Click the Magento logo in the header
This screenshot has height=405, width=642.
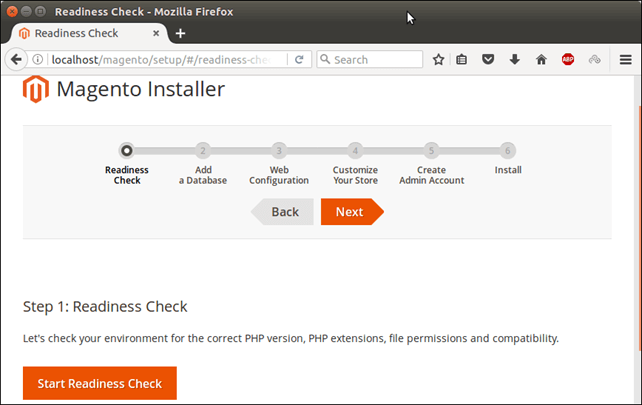tap(36, 89)
